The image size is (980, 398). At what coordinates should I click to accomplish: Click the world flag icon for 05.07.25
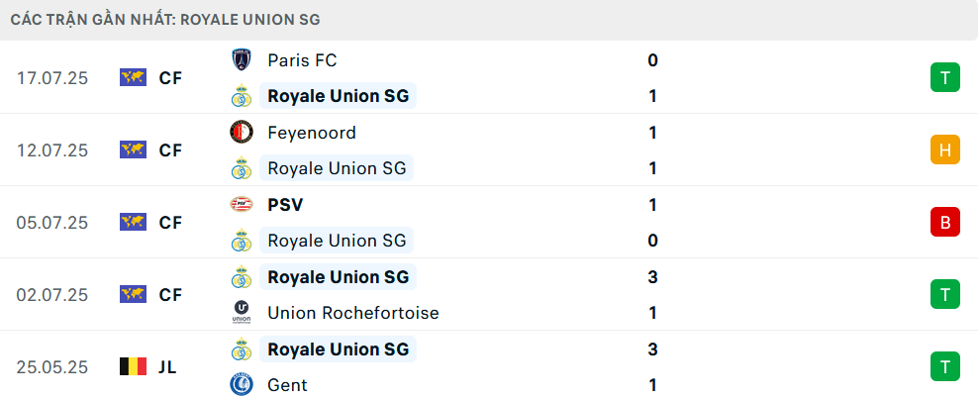133,223
